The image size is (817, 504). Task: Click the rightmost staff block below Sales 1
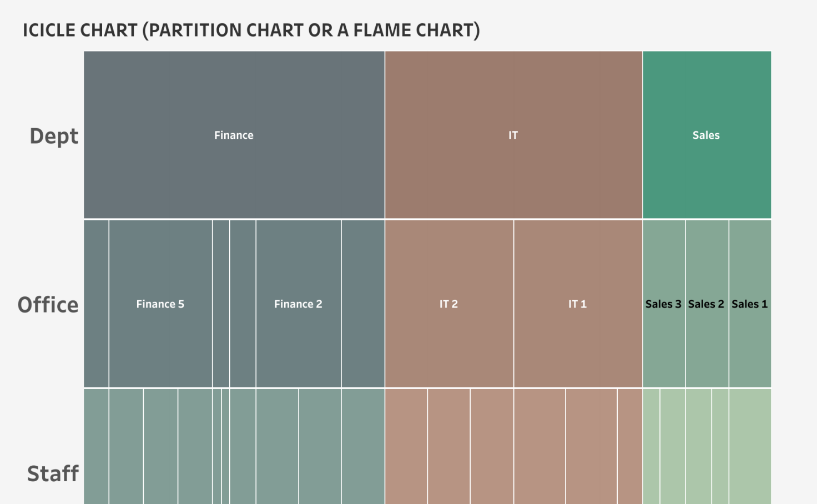(x=749, y=446)
